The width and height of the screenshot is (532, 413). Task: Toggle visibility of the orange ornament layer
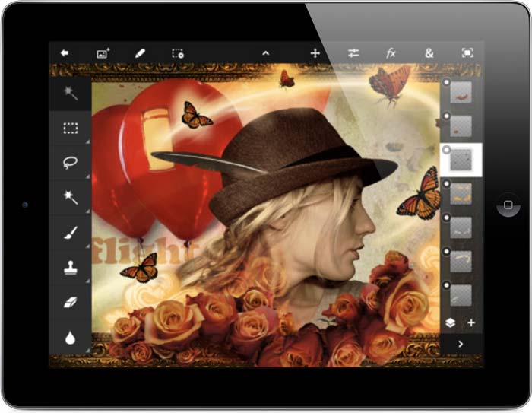click(x=447, y=183)
